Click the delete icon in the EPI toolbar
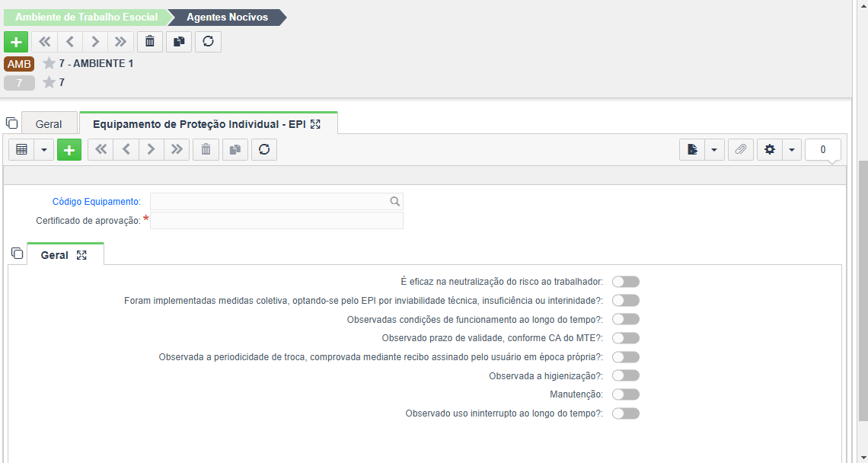The width and height of the screenshot is (868, 463). 206,149
